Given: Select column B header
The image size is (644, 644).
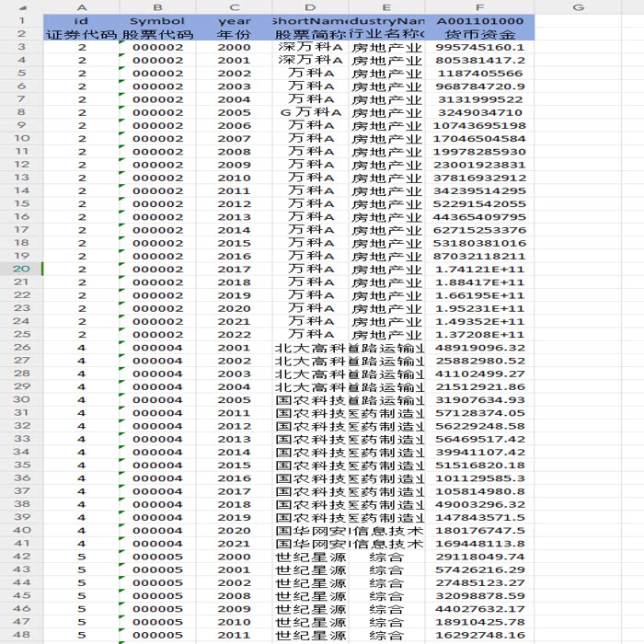Looking at the screenshot, I should [x=157, y=7].
